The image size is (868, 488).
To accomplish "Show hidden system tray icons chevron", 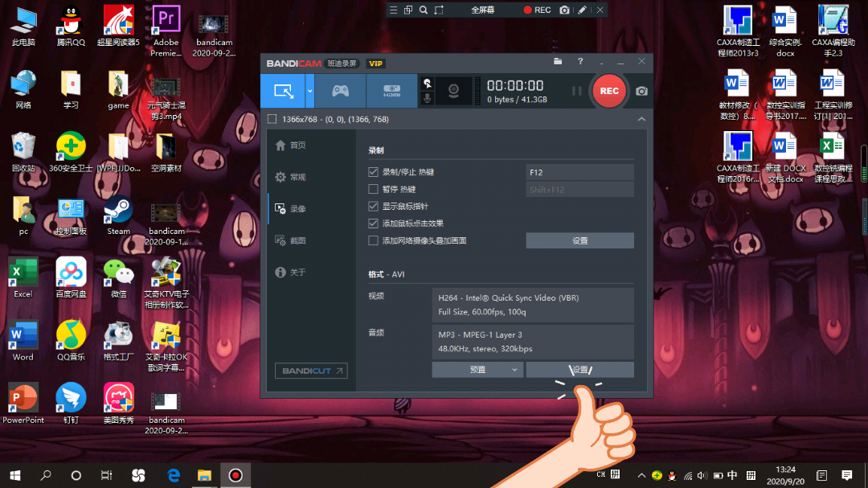I will coord(641,475).
